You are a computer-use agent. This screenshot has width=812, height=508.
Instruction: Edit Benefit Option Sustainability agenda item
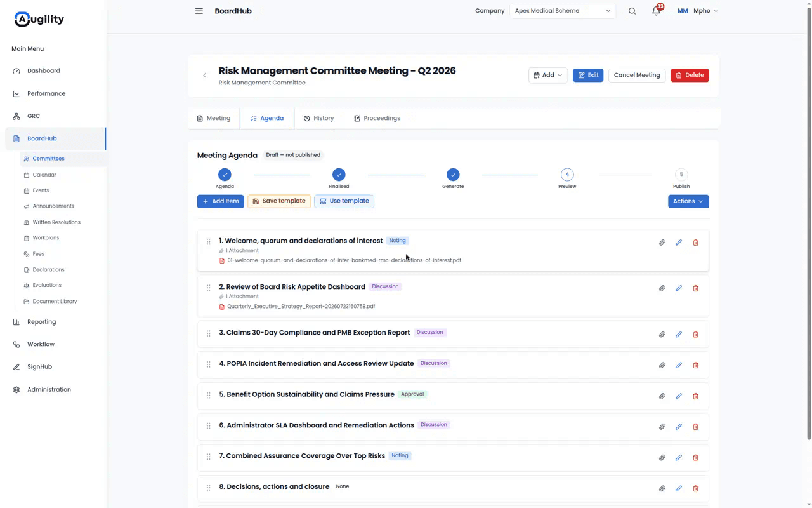(679, 396)
